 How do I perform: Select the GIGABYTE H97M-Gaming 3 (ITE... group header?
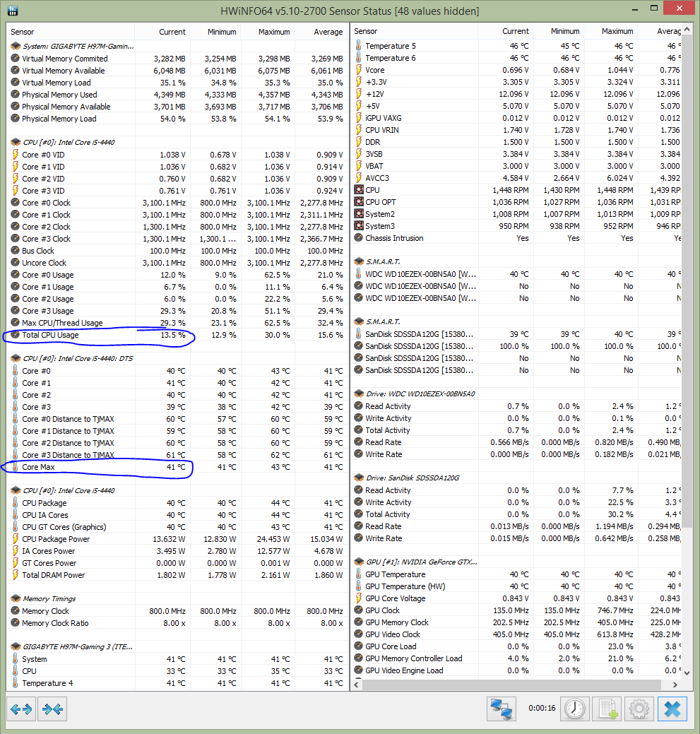(x=78, y=647)
